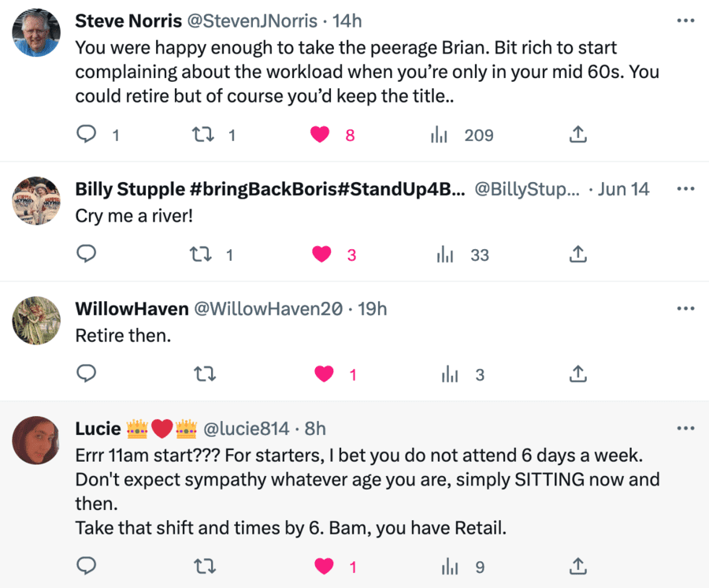Open more options on Steve Norris's tweet
The image size is (709, 588).
685,20
